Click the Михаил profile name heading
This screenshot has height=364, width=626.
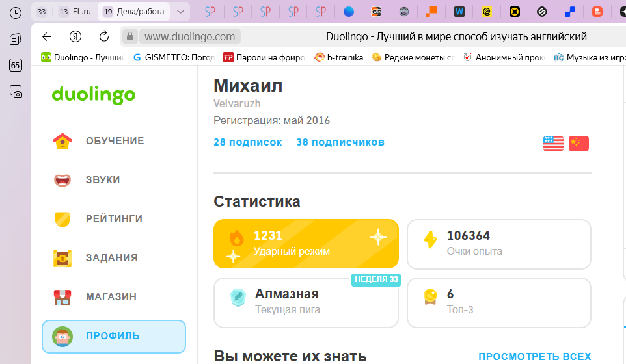coord(248,85)
